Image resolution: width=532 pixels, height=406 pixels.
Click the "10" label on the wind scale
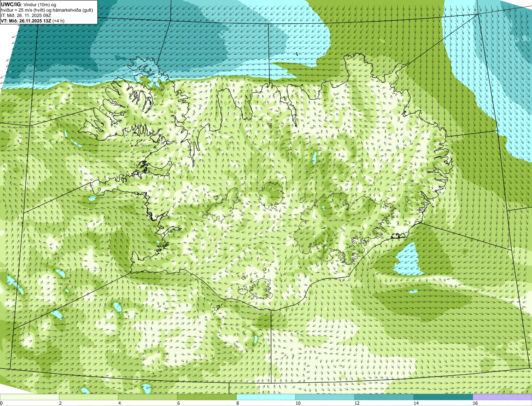point(298,403)
